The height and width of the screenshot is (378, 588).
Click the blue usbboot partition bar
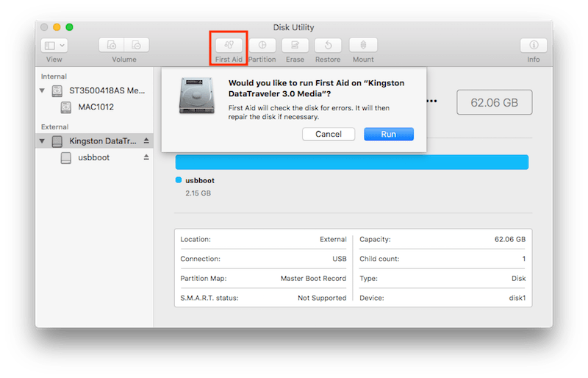352,163
